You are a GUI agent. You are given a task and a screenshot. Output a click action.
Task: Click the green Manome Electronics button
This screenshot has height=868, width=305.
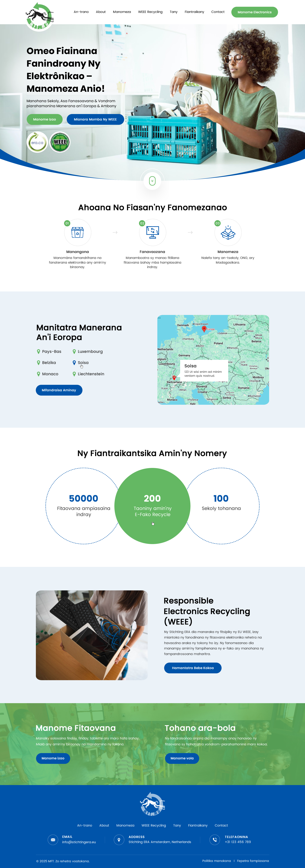click(x=255, y=12)
